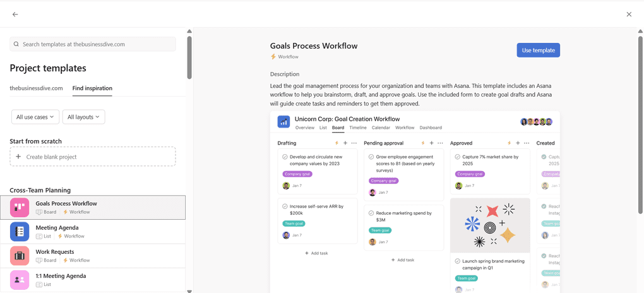Click the preview pane vertical scrollbar thumb
Screen dimensions: 644x293
coord(640,125)
